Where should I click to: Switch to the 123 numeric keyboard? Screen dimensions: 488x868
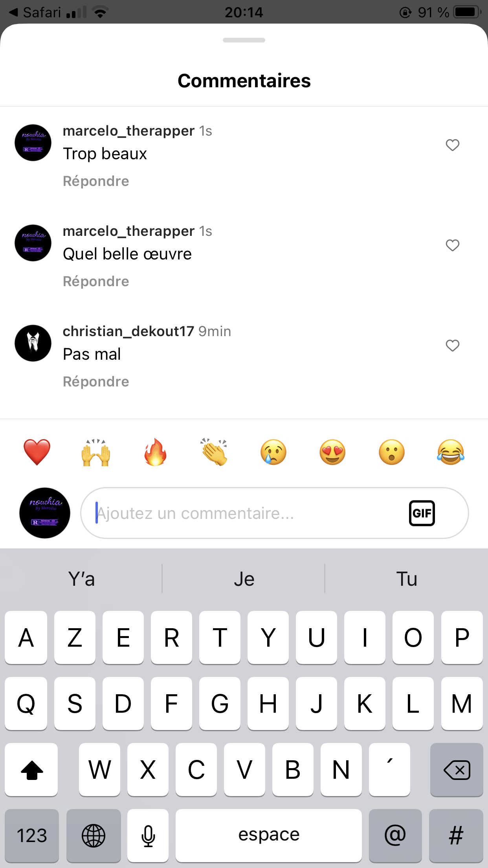pyautogui.click(x=32, y=835)
